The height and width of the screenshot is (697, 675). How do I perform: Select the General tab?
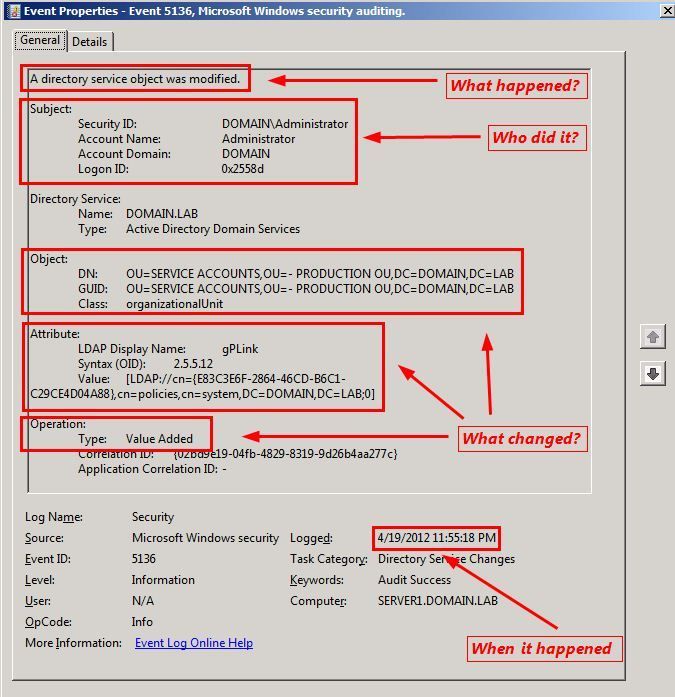[40, 40]
